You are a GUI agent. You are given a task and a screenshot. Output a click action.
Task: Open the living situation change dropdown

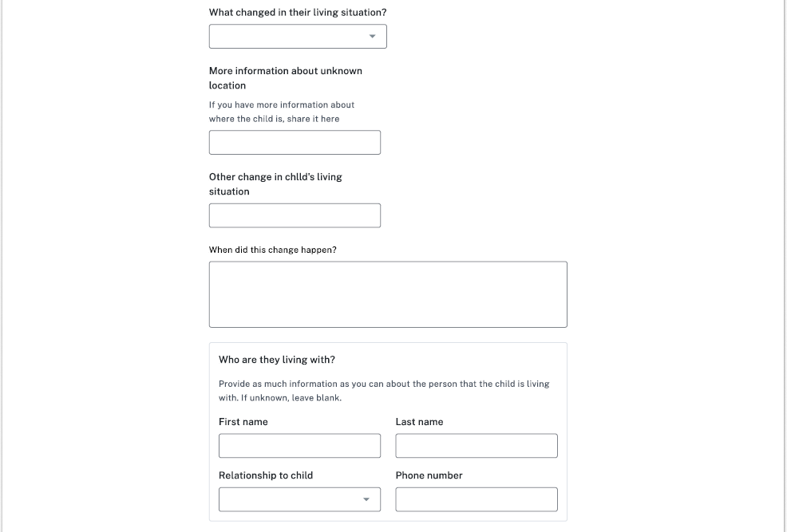[298, 37]
